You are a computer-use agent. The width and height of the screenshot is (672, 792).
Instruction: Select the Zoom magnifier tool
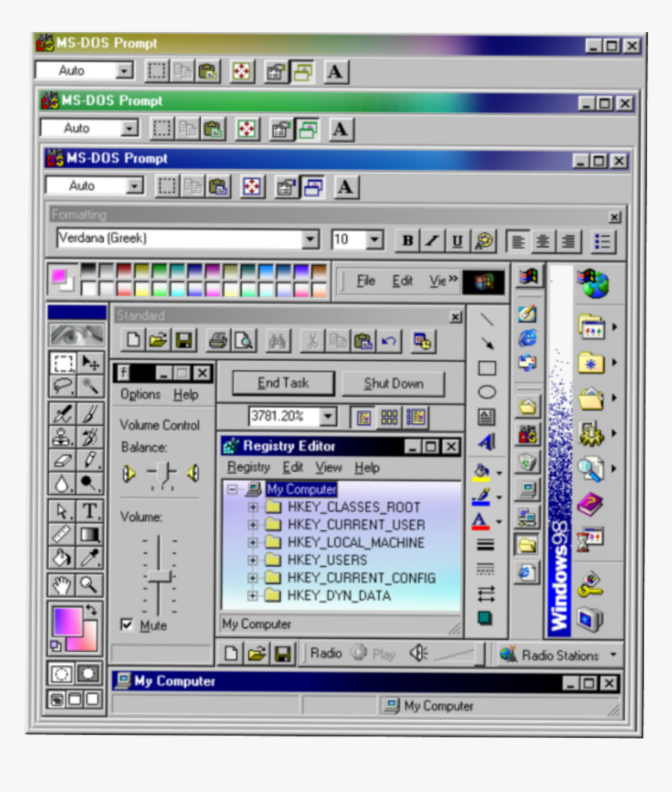pyautogui.click(x=89, y=585)
